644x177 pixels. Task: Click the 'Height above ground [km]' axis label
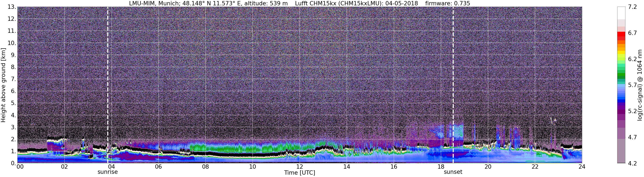(x=3, y=85)
